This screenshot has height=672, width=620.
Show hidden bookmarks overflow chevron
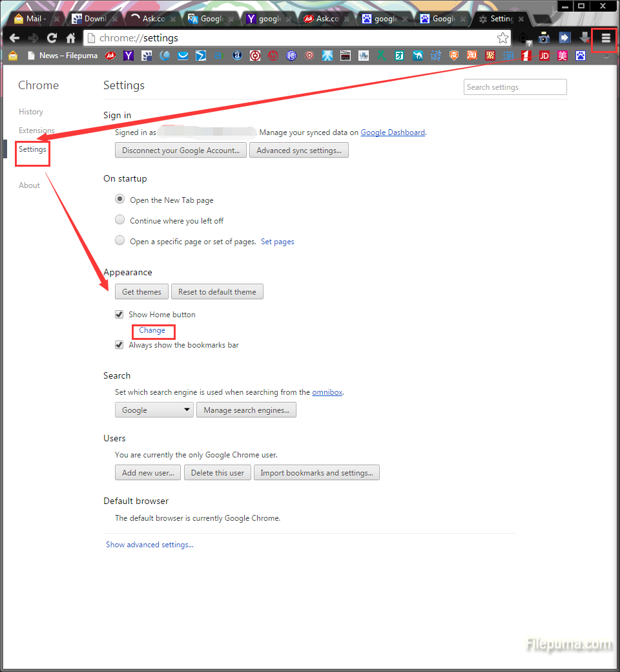pos(606,56)
